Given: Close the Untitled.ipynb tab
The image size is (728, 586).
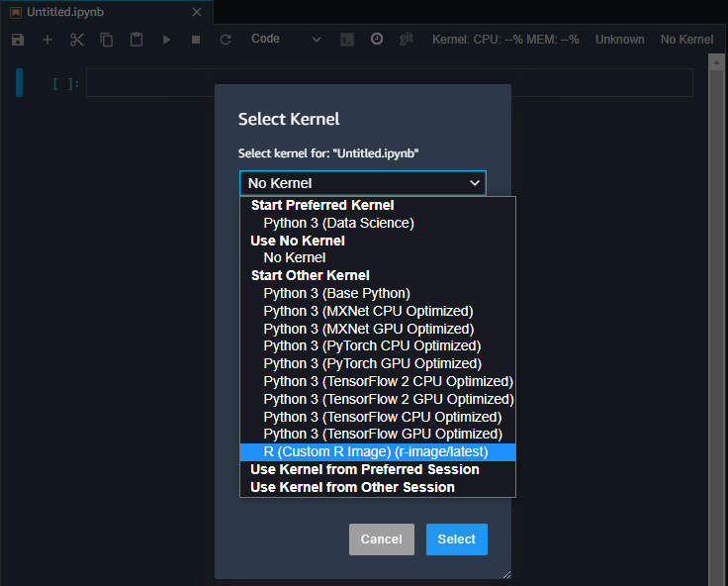Looking at the screenshot, I should pos(197,12).
